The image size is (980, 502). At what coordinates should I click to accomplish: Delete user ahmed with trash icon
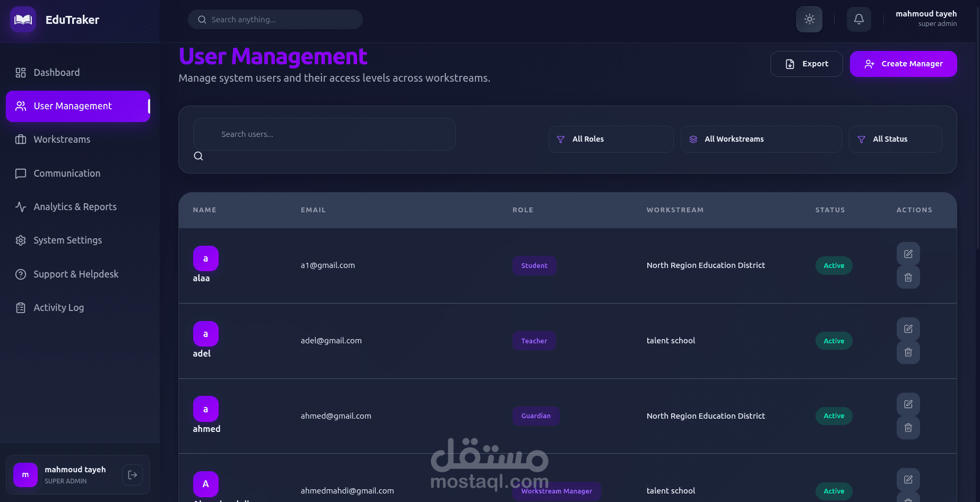[x=908, y=428]
